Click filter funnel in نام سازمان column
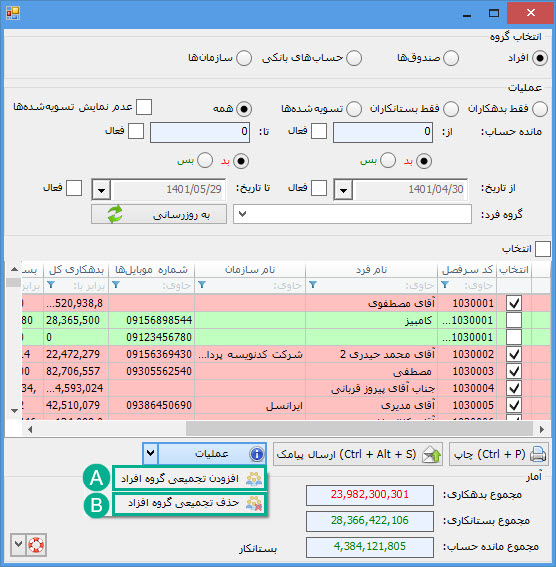The height and width of the screenshot is (567, 556). click(x=202, y=285)
